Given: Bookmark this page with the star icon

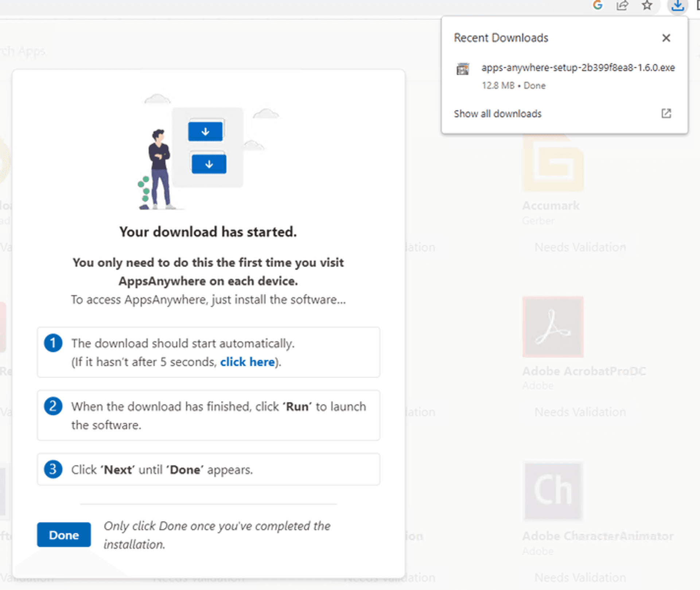Looking at the screenshot, I should tap(647, 5).
